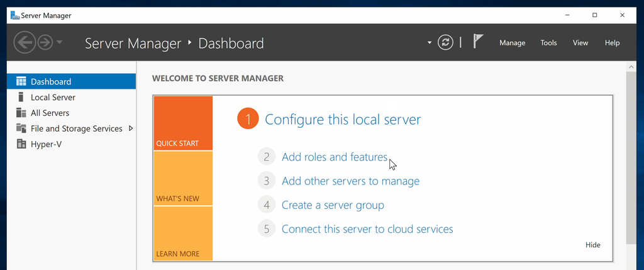Select the Quick Start tile

(183, 123)
